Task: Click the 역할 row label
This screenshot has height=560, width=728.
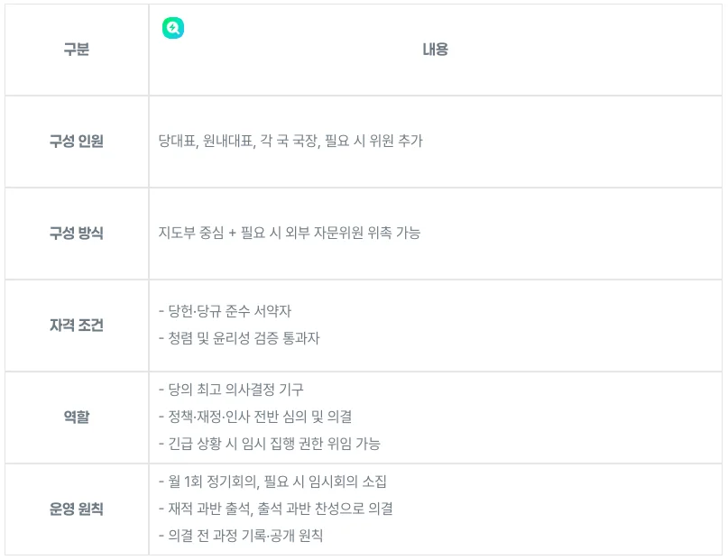Action: (77, 418)
